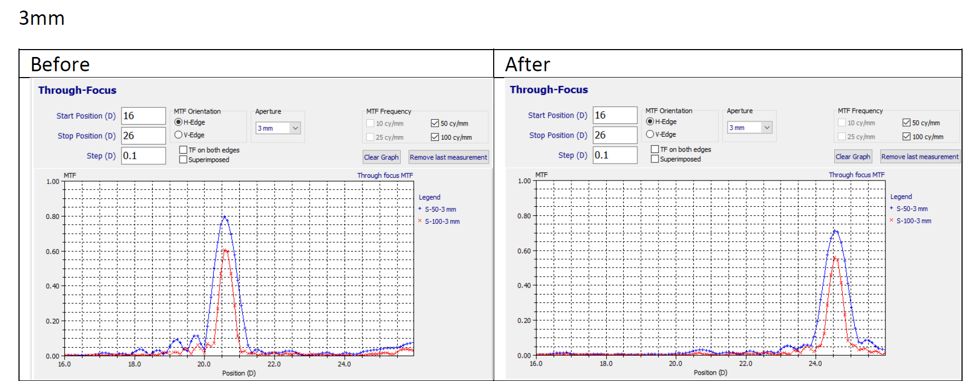The image size is (980, 381).
Task: Select H-Edge orientation in Before panel
Action: (178, 122)
